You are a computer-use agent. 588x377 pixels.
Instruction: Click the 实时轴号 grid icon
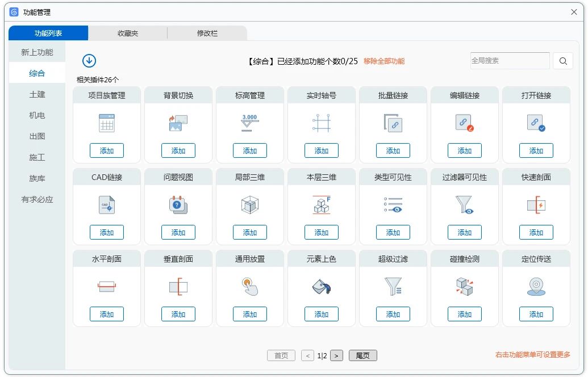click(322, 123)
